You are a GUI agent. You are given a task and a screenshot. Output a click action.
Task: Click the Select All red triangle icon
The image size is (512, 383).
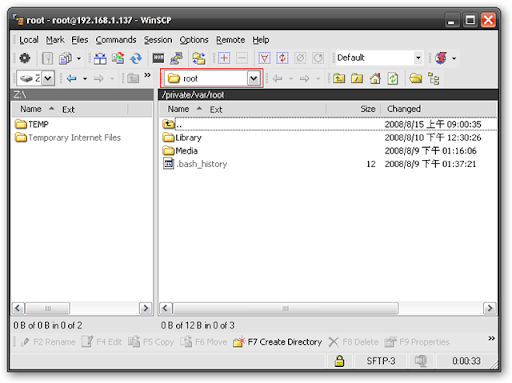264,58
